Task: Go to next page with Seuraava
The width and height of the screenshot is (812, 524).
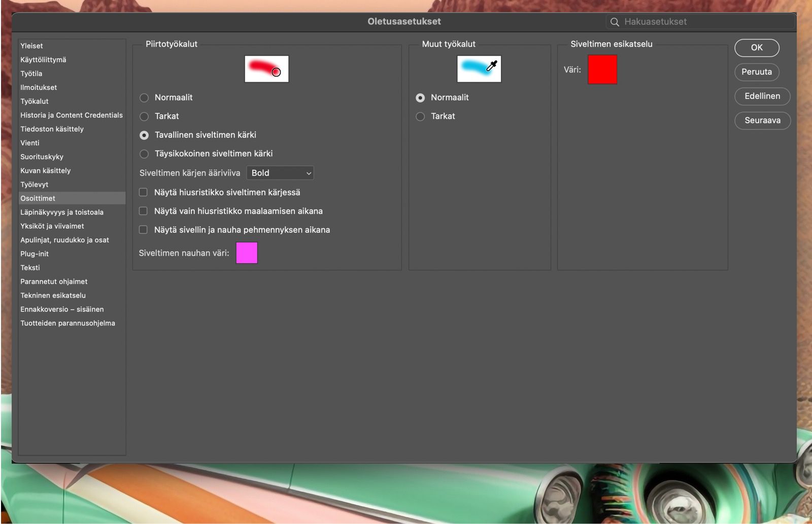Action: [762, 121]
